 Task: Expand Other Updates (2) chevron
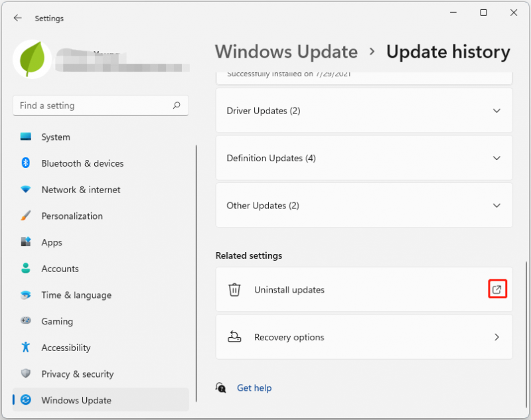[496, 206]
